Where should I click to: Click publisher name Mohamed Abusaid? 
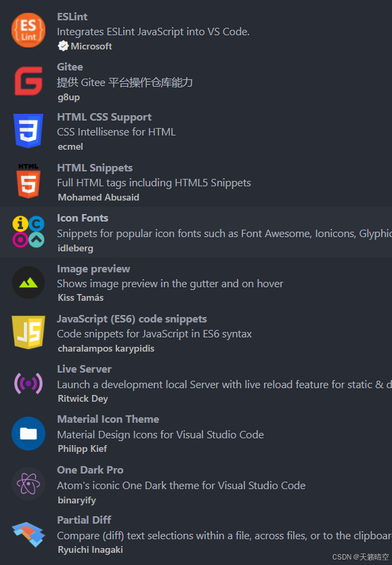(99, 197)
